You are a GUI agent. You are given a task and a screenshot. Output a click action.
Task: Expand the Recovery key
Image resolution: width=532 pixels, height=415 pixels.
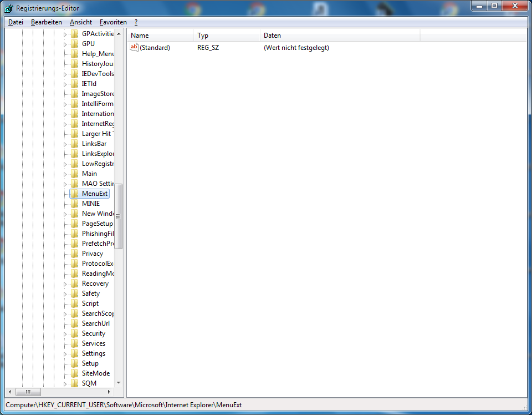coord(65,284)
